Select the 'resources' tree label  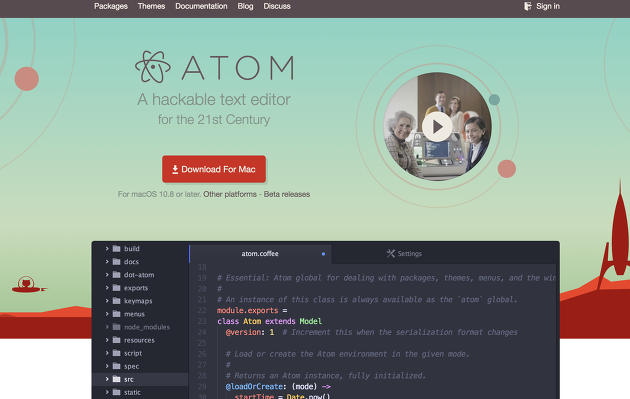click(139, 340)
